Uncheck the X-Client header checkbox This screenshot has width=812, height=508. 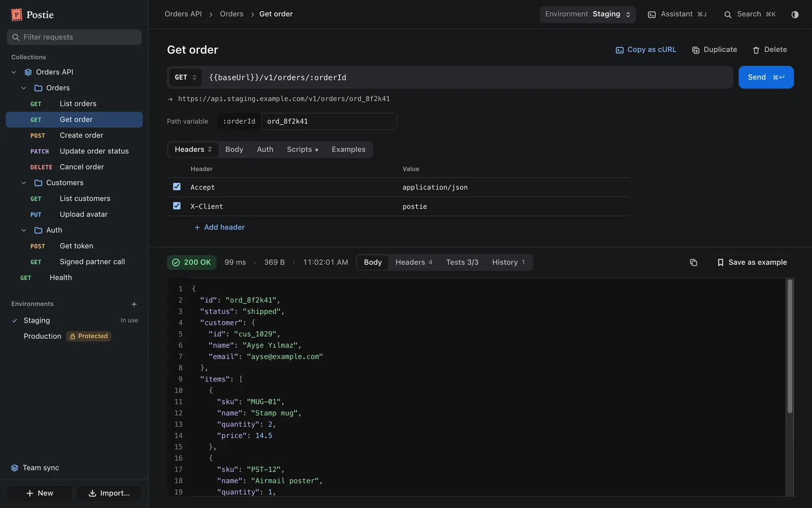tap(177, 206)
